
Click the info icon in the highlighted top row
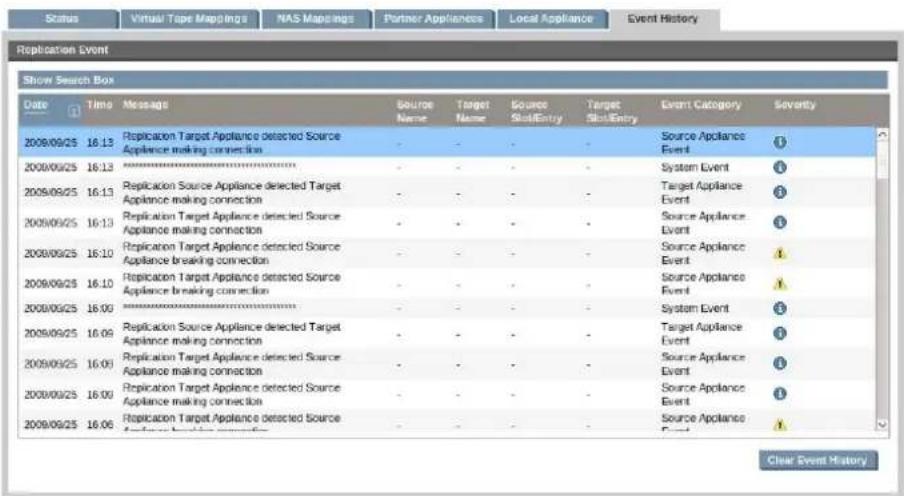point(779,142)
